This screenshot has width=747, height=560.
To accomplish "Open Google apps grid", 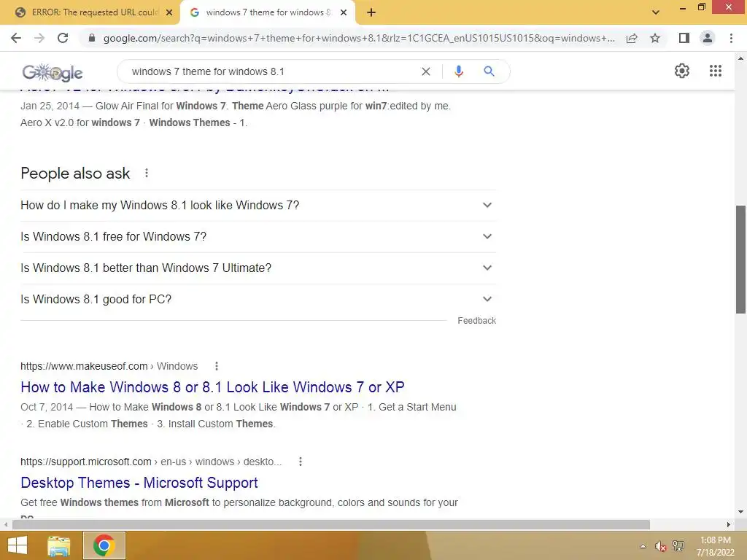I will [715, 71].
